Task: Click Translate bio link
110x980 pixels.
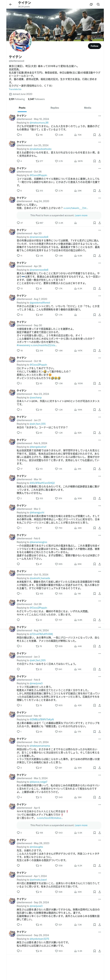Action: [x=15, y=89]
